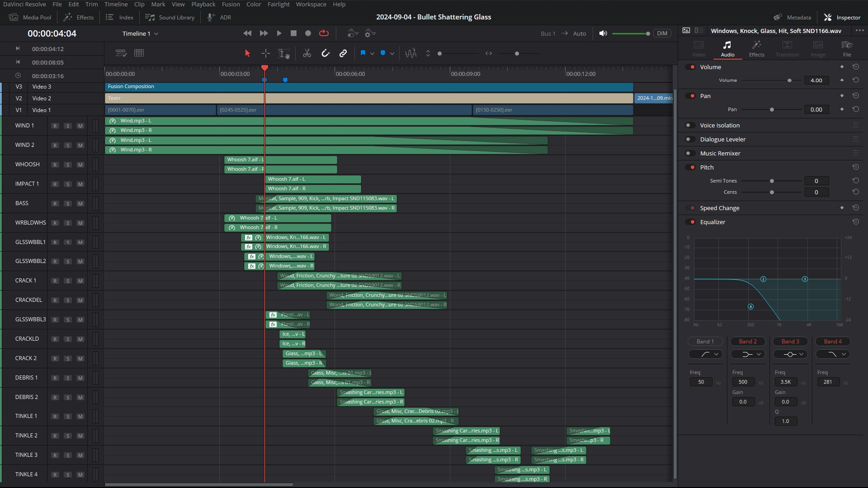Stop playback
The width and height of the screenshot is (868, 488).
pos(293,33)
